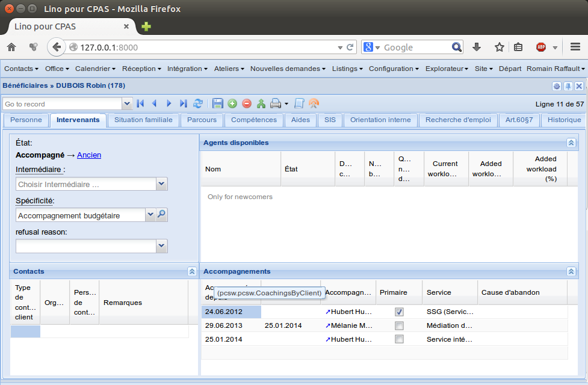The image size is (588, 385).
Task: Open the refusal reason dropdown arrow
Action: [x=162, y=245]
